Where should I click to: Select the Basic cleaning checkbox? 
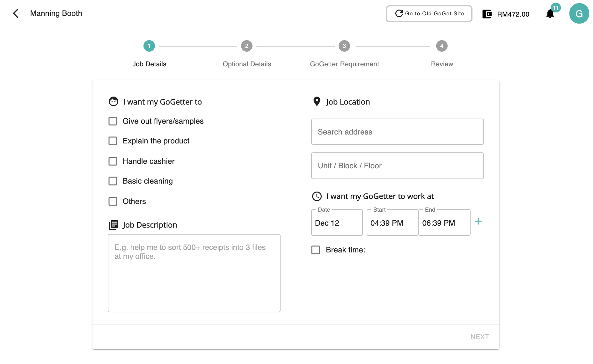[x=113, y=181]
